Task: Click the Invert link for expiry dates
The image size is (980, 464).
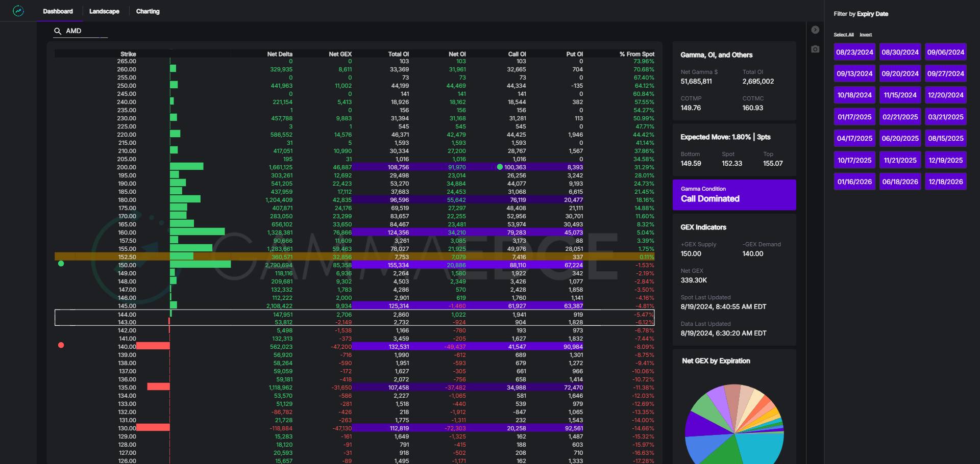Action: 866,35
